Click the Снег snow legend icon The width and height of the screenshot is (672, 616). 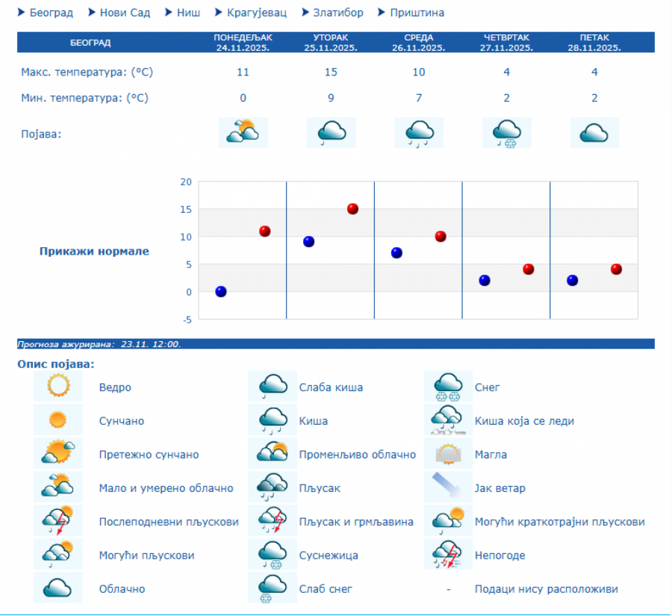[448, 387]
